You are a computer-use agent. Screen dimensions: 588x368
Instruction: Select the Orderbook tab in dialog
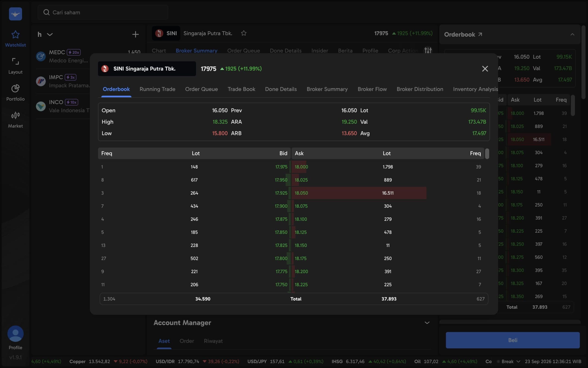coord(116,89)
